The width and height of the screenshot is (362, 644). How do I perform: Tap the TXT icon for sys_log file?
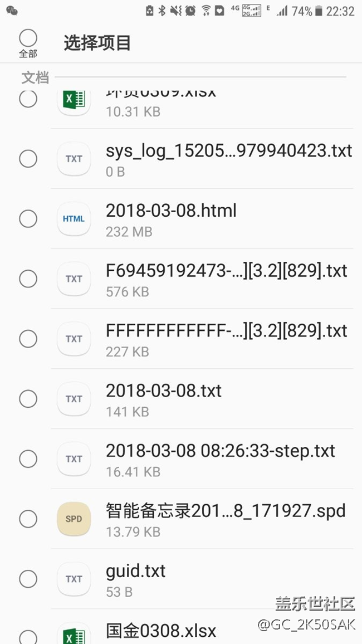74,159
